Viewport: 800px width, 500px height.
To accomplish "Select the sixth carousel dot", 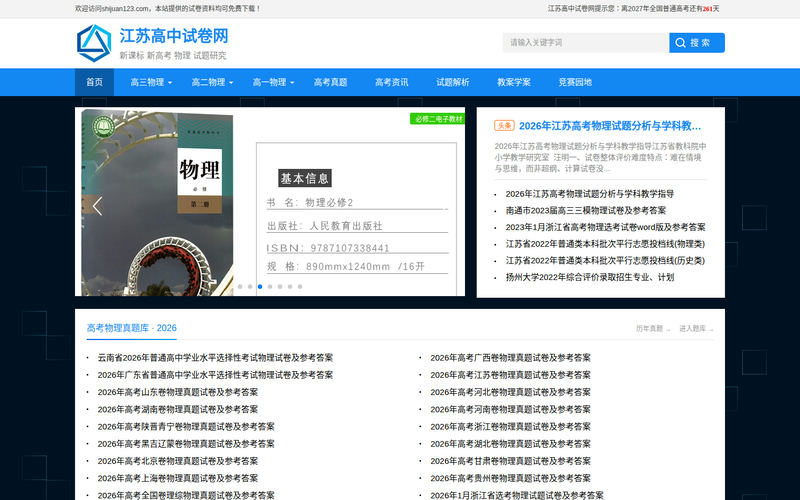I will click(x=290, y=287).
